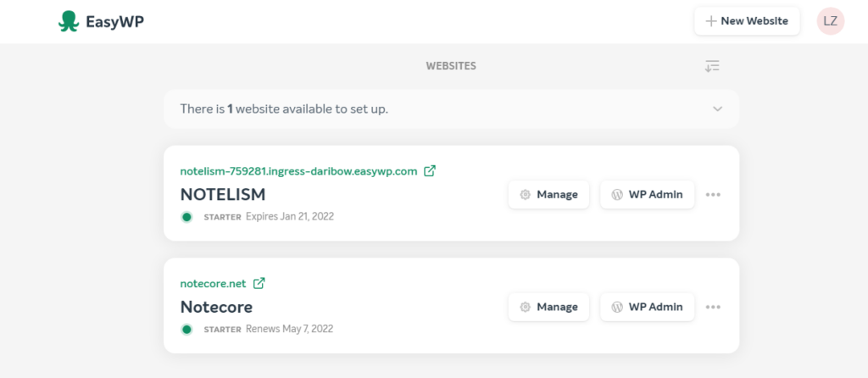Click the EasyWP brand name text
The height and width of the screenshot is (378, 868).
[114, 22]
